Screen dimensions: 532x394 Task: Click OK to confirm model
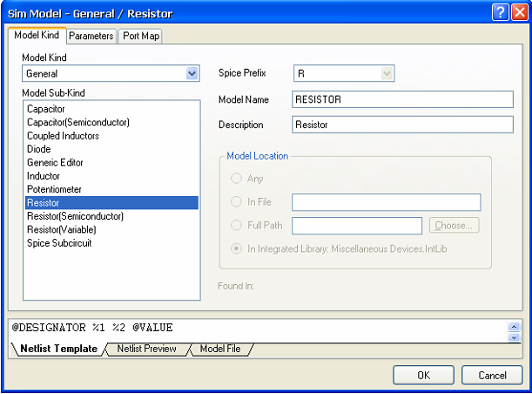coord(423,376)
